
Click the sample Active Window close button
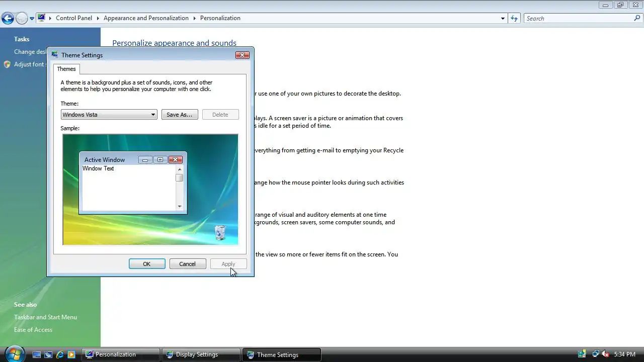175,160
